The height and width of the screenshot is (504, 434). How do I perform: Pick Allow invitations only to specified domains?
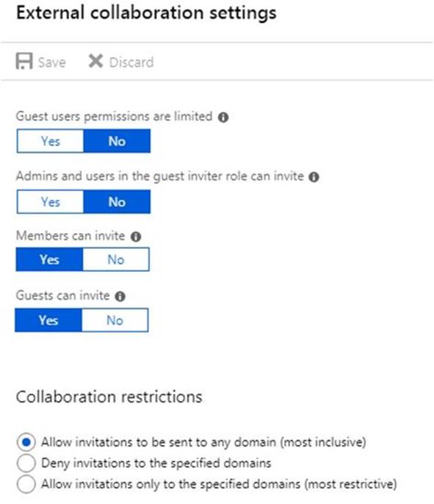click(x=26, y=484)
